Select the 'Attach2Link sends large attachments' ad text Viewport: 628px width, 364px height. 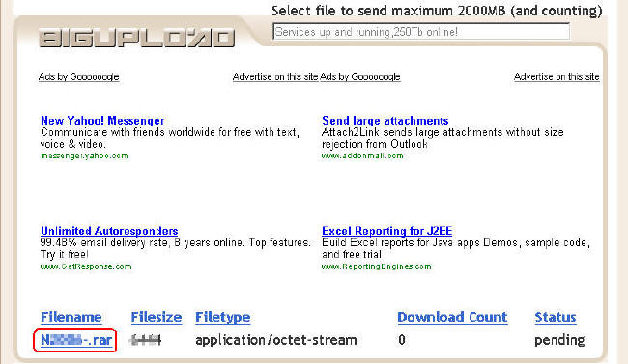[442, 138]
